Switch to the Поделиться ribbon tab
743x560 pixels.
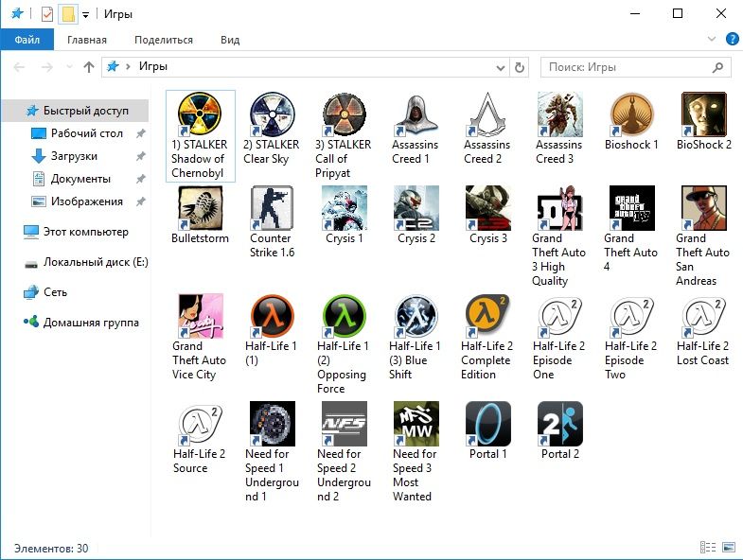pos(164,40)
